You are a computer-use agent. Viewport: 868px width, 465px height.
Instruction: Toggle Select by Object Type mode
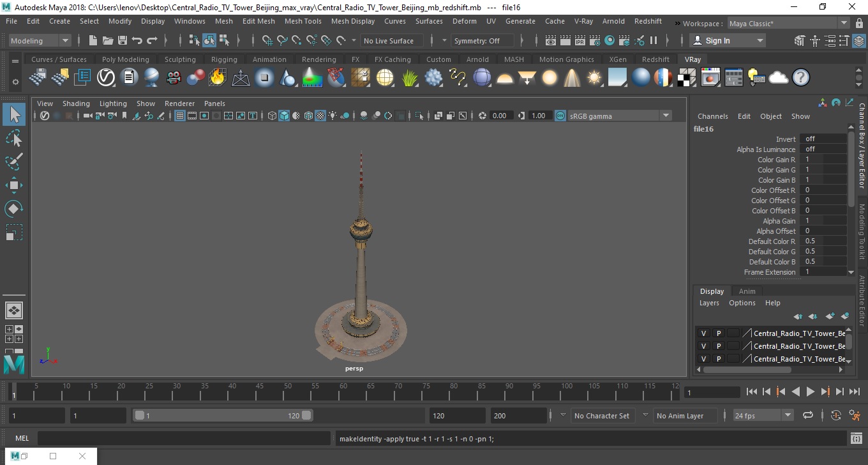(209, 40)
